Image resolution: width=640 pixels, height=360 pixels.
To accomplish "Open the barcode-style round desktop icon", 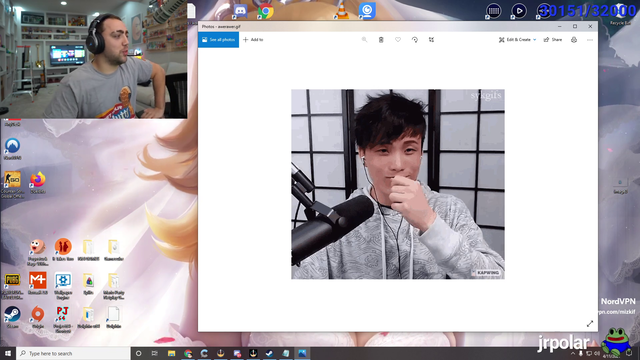I will point(493,11).
